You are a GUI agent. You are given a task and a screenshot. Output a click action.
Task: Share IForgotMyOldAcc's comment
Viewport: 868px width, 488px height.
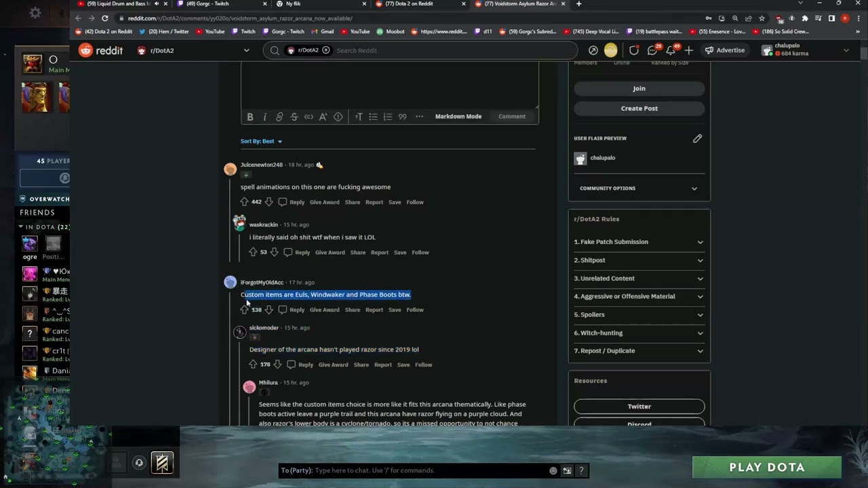tap(353, 310)
